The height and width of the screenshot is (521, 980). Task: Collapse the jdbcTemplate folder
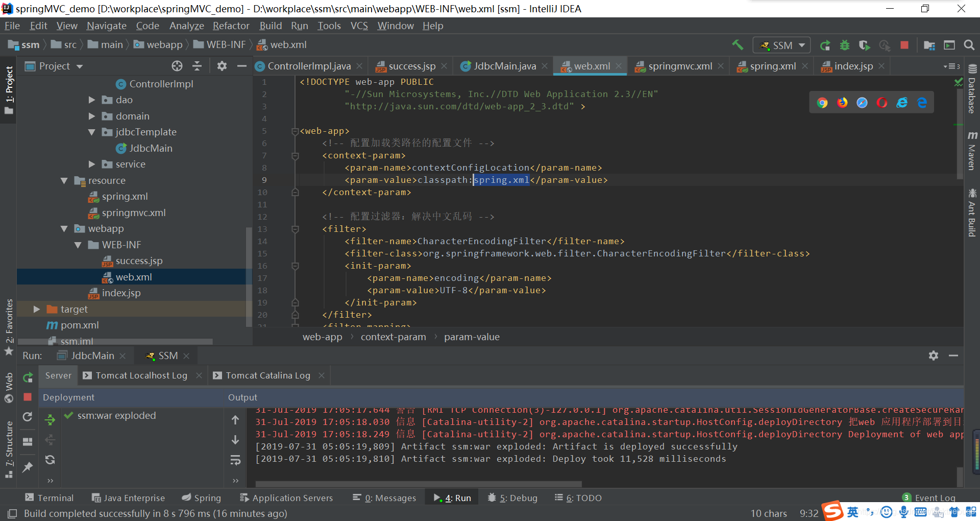point(92,132)
